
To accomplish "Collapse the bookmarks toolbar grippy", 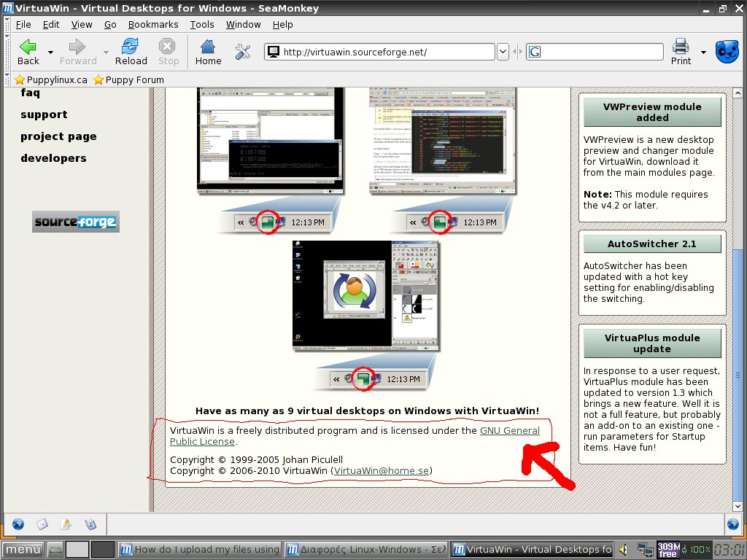I will point(7,79).
